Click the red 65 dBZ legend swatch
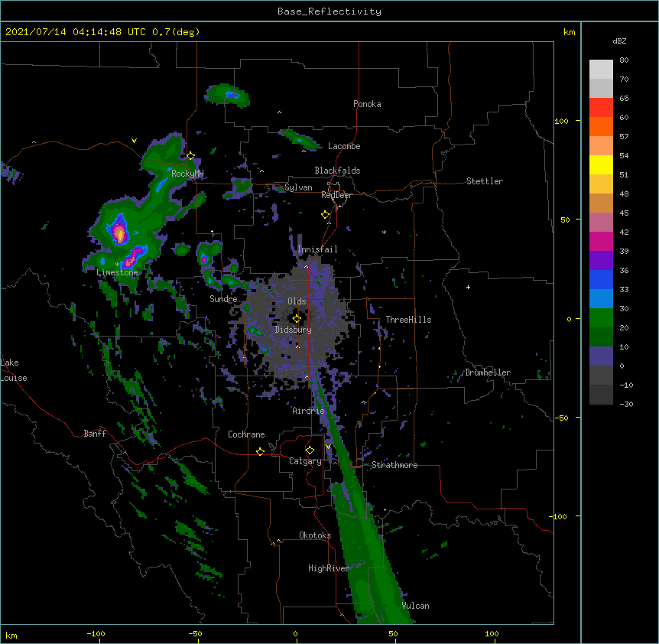Screen dimensions: 659x644 601,108
